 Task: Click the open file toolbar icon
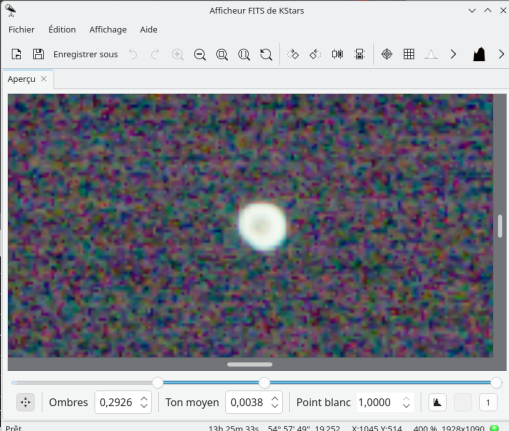(16, 54)
